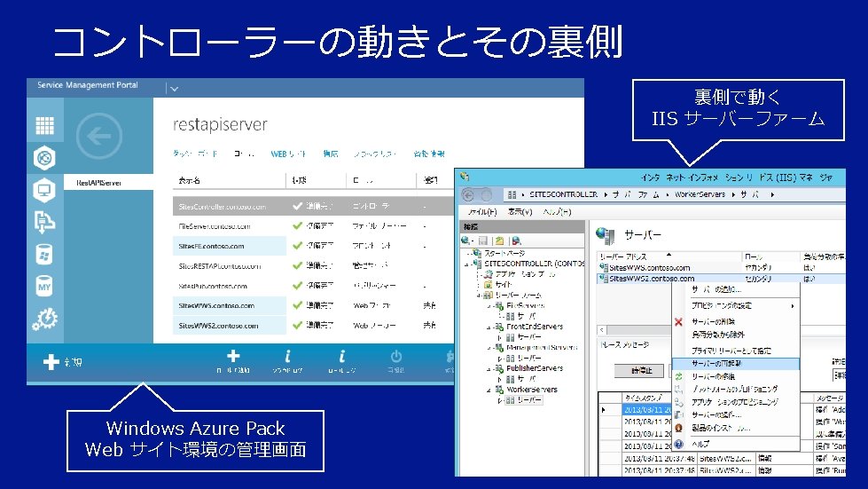Image resolution: width=868 pixels, height=489 pixels.
Task: Choose 負荷分散から除外 in context menu
Action: click(x=736, y=335)
